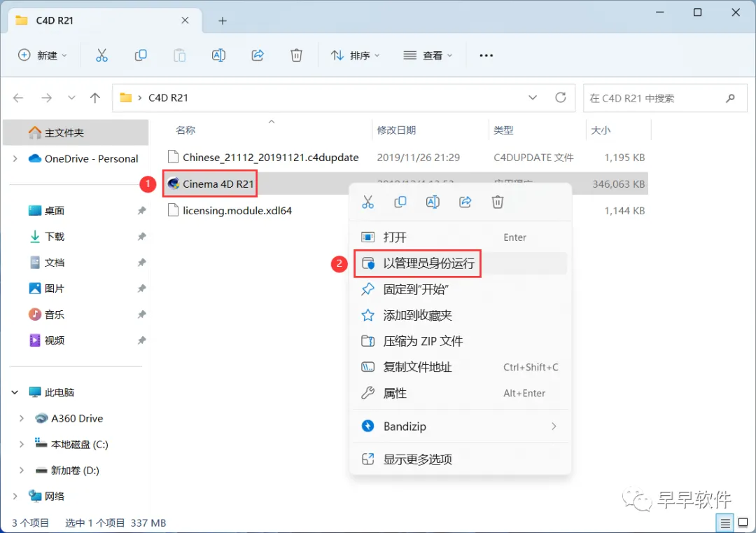756x533 pixels.
Task: Click the toolbar Rename icon
Action: coord(218,55)
